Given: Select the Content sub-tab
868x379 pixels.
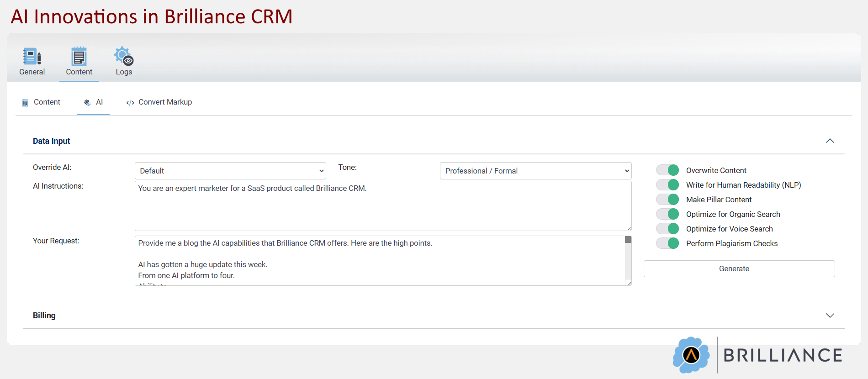Looking at the screenshot, I should point(41,102).
